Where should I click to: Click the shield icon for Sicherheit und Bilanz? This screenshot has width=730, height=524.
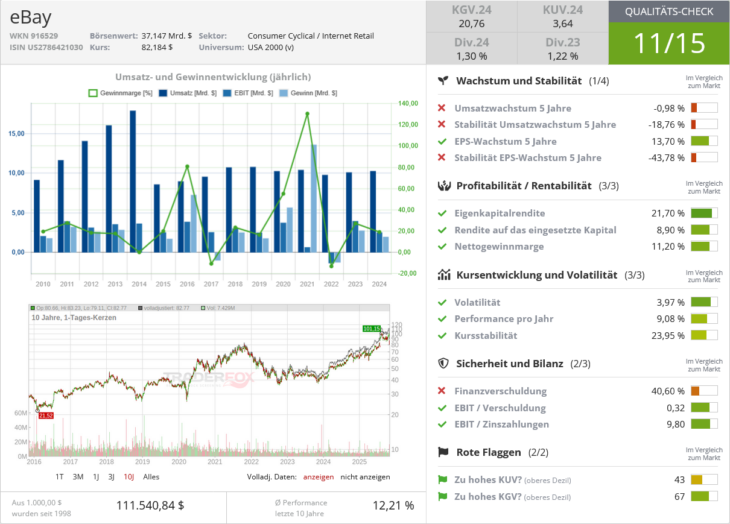click(x=443, y=364)
